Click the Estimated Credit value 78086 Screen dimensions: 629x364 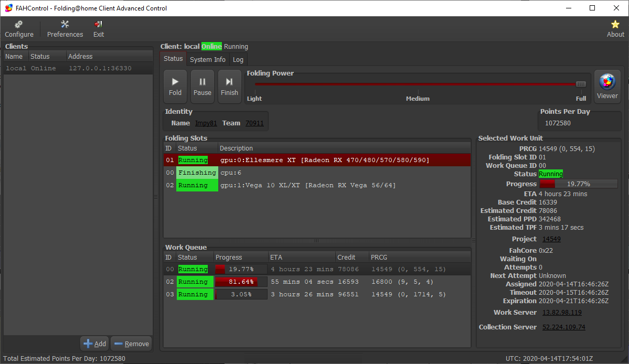coord(548,210)
